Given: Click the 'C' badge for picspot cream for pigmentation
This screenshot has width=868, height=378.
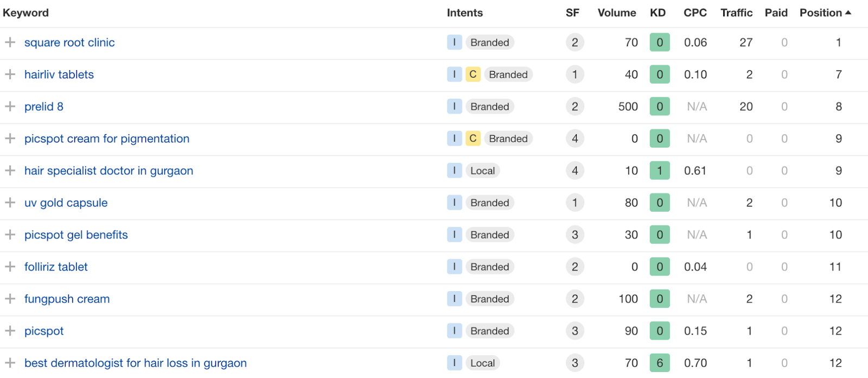Looking at the screenshot, I should click(x=473, y=138).
